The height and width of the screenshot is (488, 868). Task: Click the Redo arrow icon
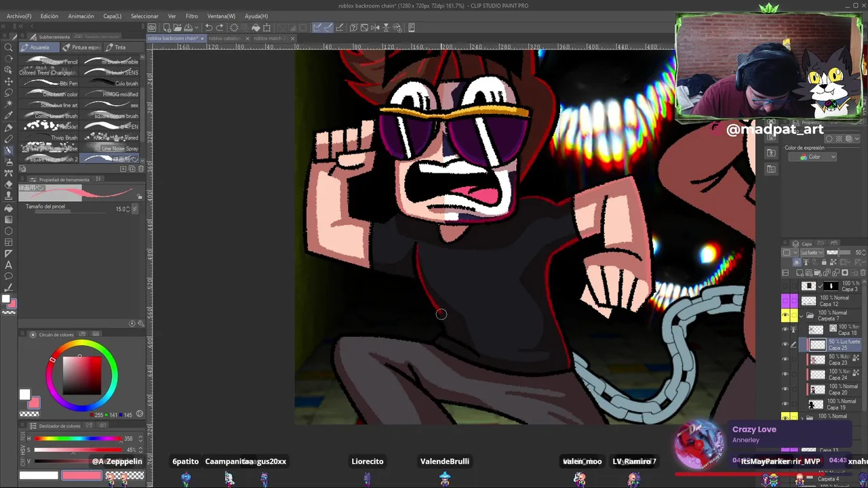click(220, 28)
